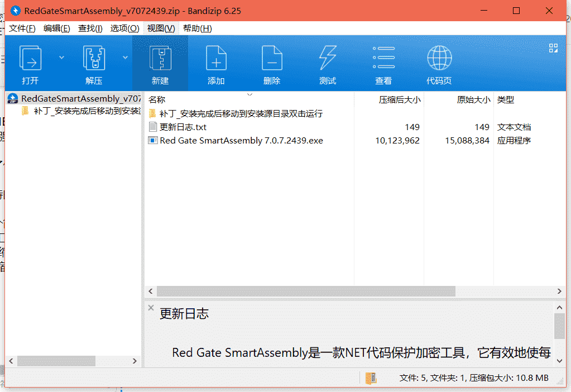
Task: Click the Bandizip icon in the title bar
Action: (x=15, y=11)
